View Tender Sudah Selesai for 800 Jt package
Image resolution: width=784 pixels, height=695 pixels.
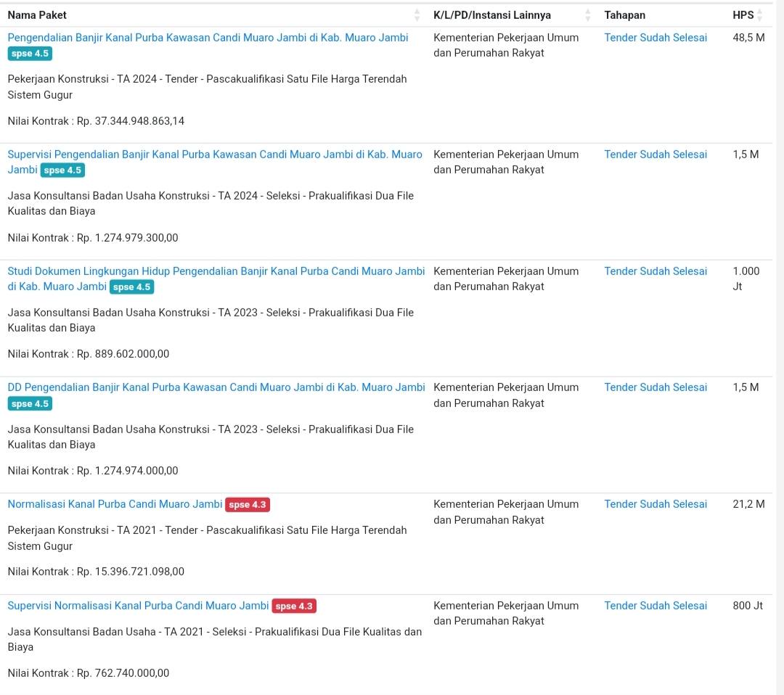(656, 606)
